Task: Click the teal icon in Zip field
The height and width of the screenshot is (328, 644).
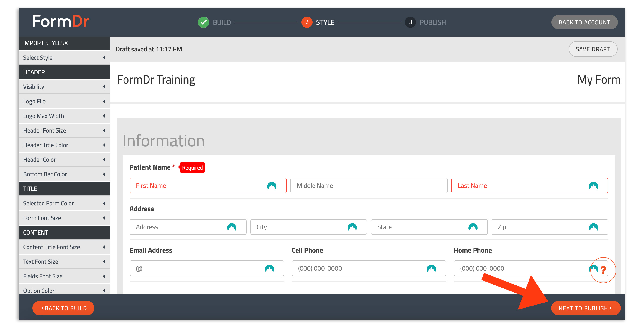Action: pyautogui.click(x=593, y=227)
